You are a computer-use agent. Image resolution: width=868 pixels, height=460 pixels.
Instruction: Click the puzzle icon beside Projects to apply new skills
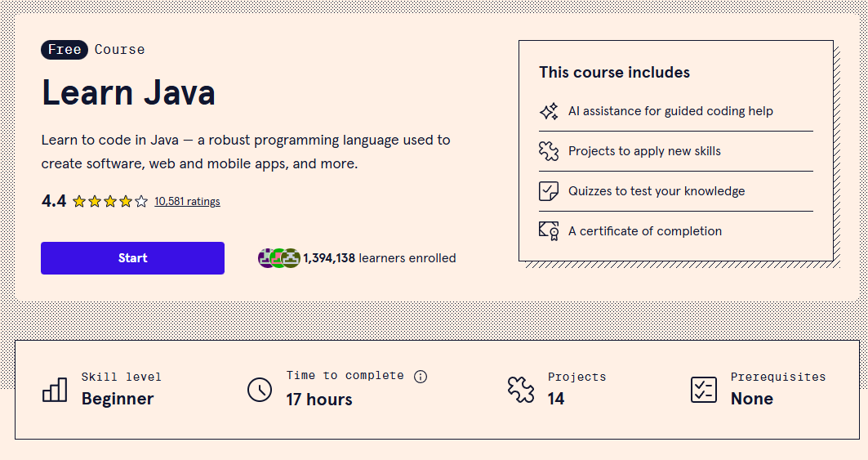click(x=550, y=151)
